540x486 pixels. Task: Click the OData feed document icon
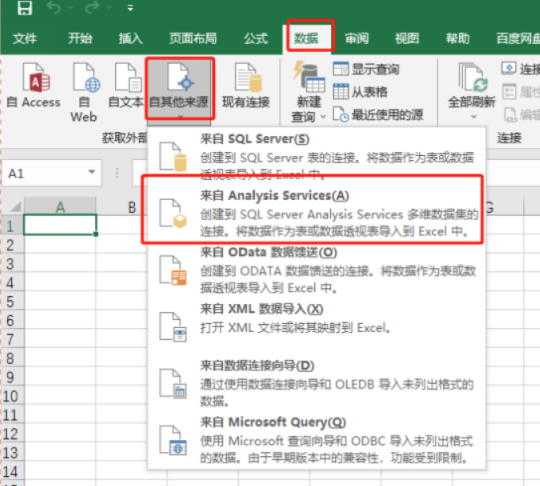click(x=173, y=270)
